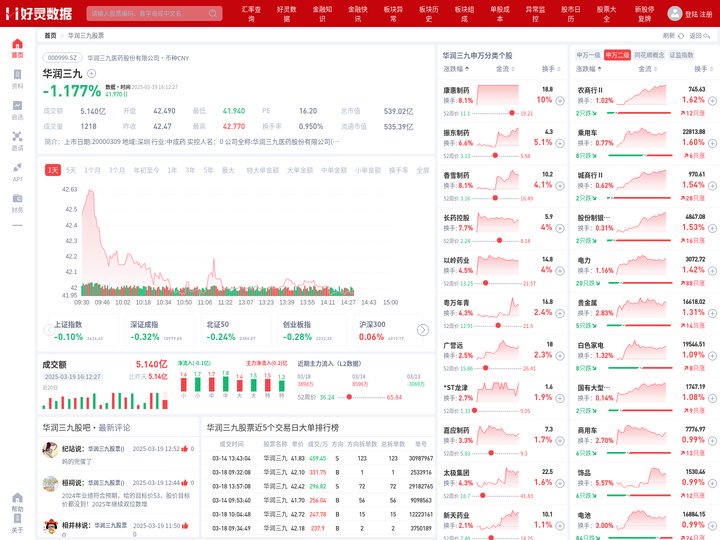The height and width of the screenshot is (540, 720).
Task: Add 华润三九 to watchlist plus icon
Action: [92, 73]
